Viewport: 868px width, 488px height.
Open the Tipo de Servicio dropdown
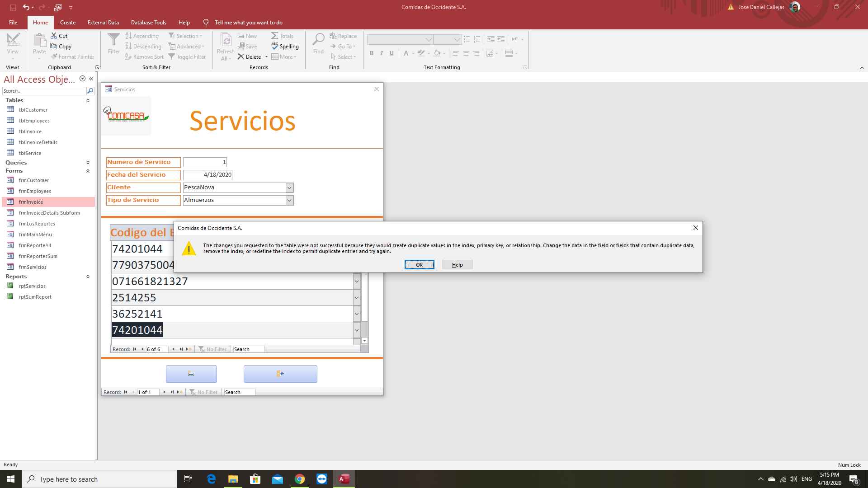(x=289, y=200)
